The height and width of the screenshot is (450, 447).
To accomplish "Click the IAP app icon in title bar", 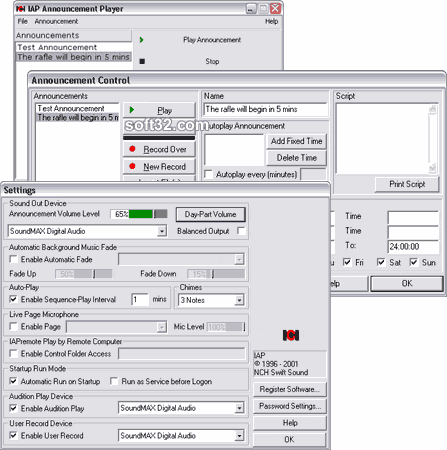I will tap(21, 9).
